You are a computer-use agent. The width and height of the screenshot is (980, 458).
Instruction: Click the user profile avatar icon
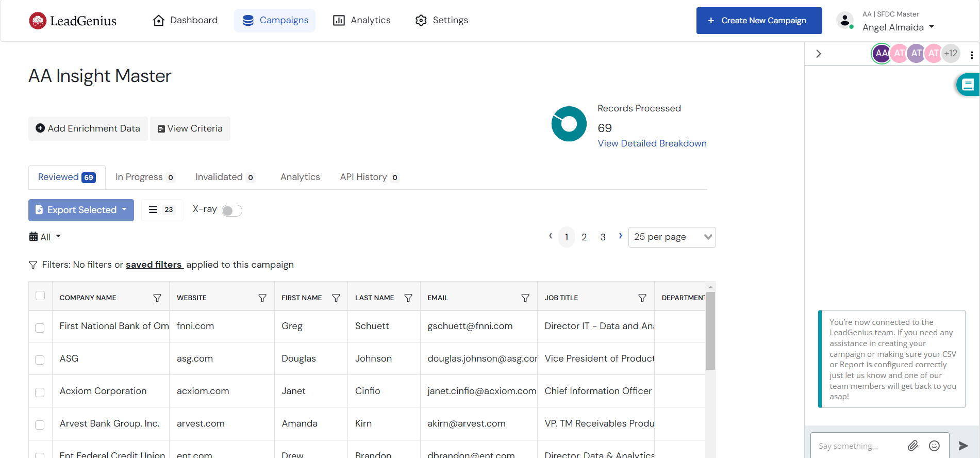(x=844, y=21)
